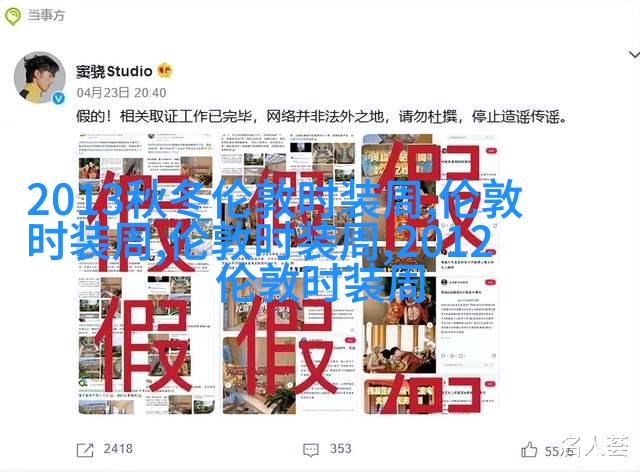Open the Studio user's profile avatar
This screenshot has height=472, width=640.
tap(40, 77)
